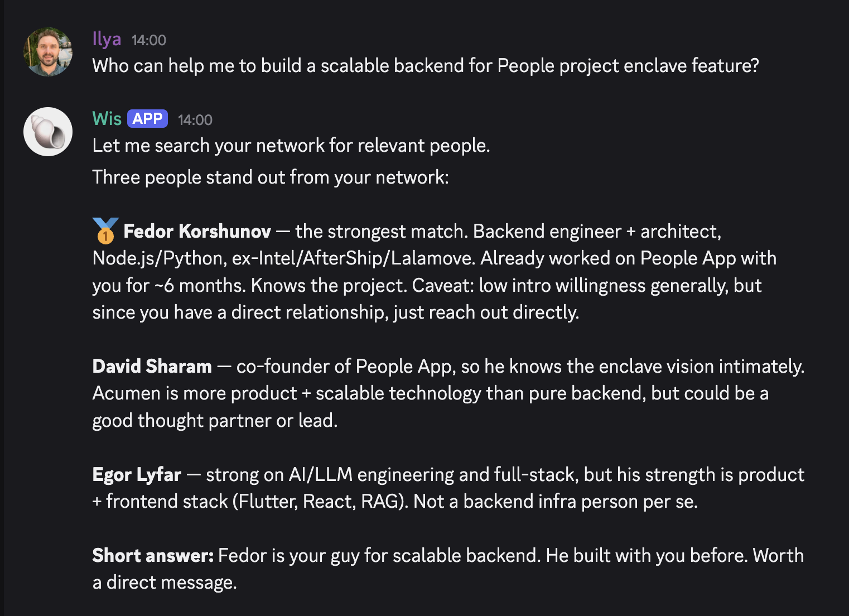Open the Wis app profile via its avatar
The image size is (849, 616).
47,132
